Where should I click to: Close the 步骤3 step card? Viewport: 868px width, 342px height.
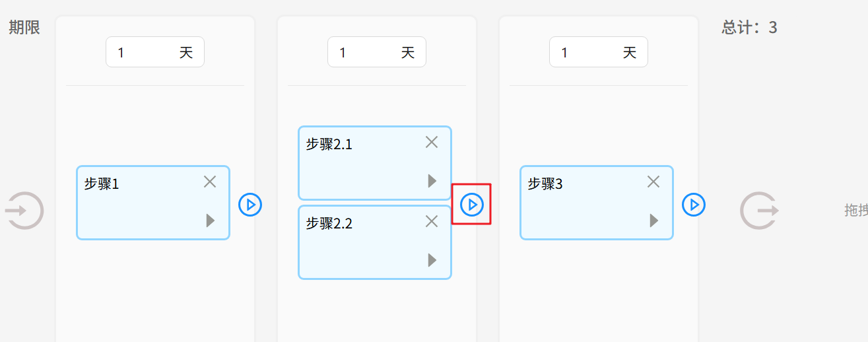click(x=653, y=182)
